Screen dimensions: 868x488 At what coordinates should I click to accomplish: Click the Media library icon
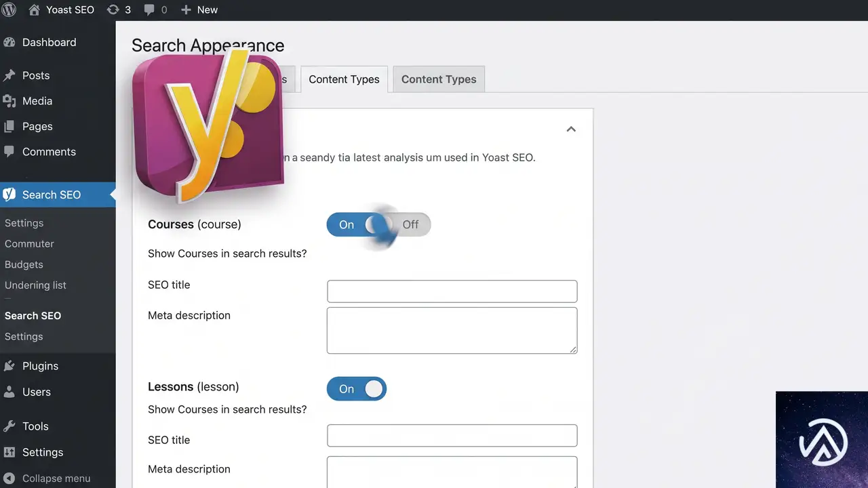coord(9,101)
